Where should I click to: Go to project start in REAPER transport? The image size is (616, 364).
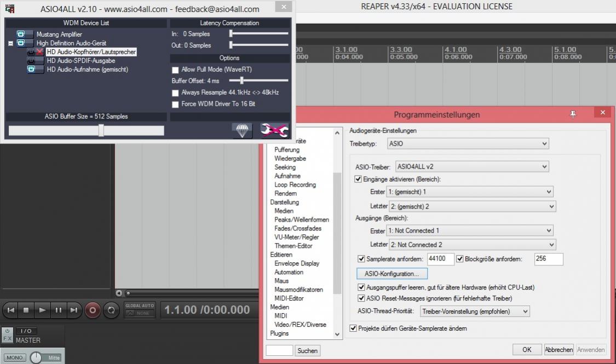click(x=11, y=310)
